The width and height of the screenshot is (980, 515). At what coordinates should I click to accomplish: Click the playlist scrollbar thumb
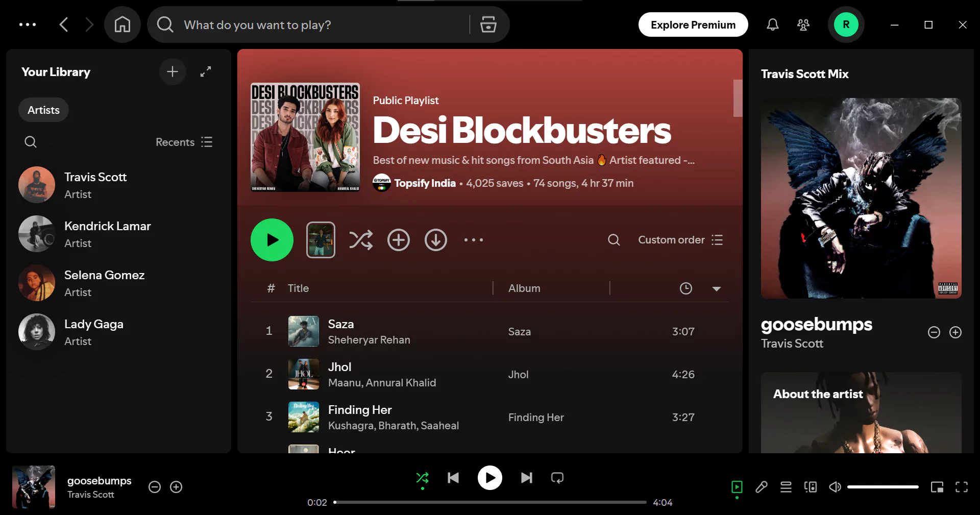pos(738,98)
